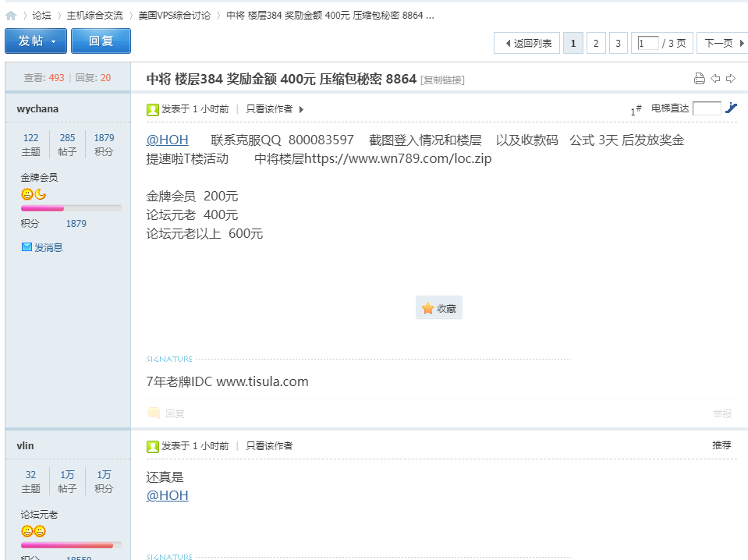Click the star 收藏 favorite button
Viewport: 748px width, 560px height.
[x=438, y=308]
